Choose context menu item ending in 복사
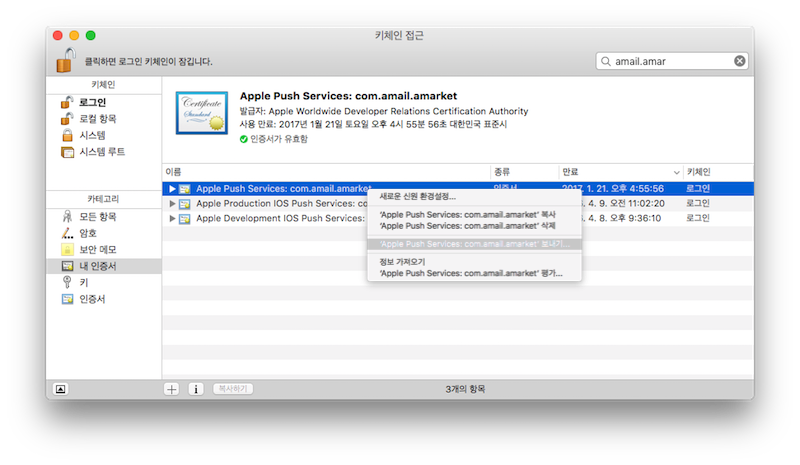Viewport: 800px width, 465px height. 474,214
